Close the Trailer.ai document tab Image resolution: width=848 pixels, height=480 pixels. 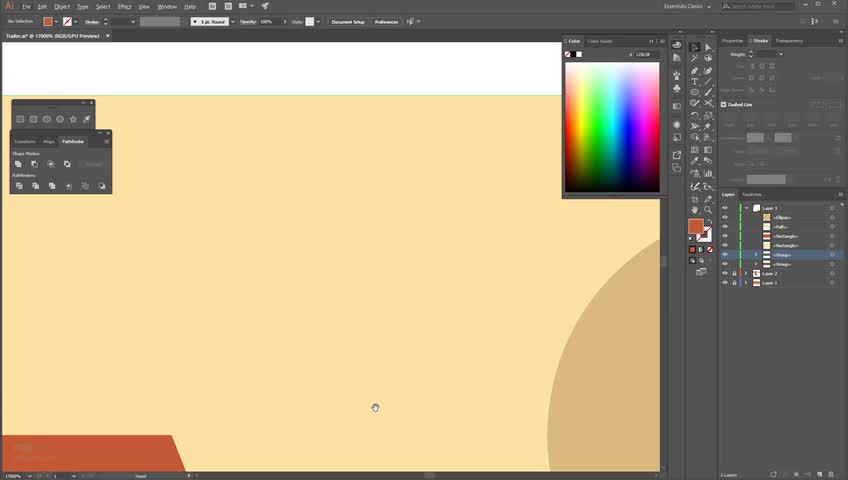pyautogui.click(x=108, y=36)
